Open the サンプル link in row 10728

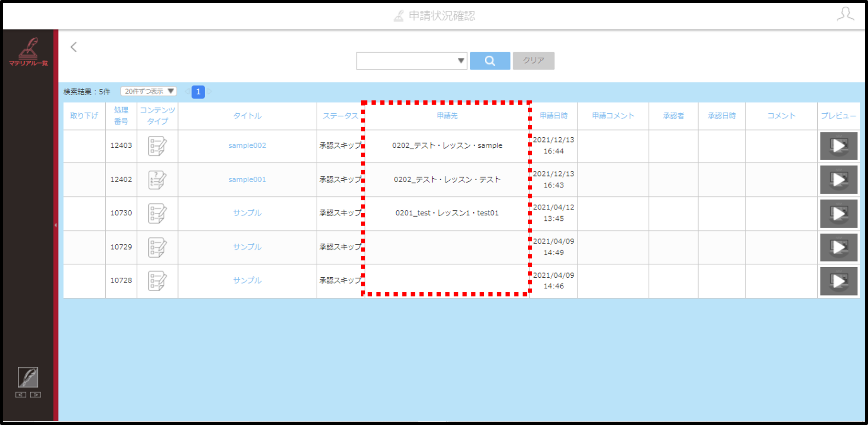pos(247,280)
